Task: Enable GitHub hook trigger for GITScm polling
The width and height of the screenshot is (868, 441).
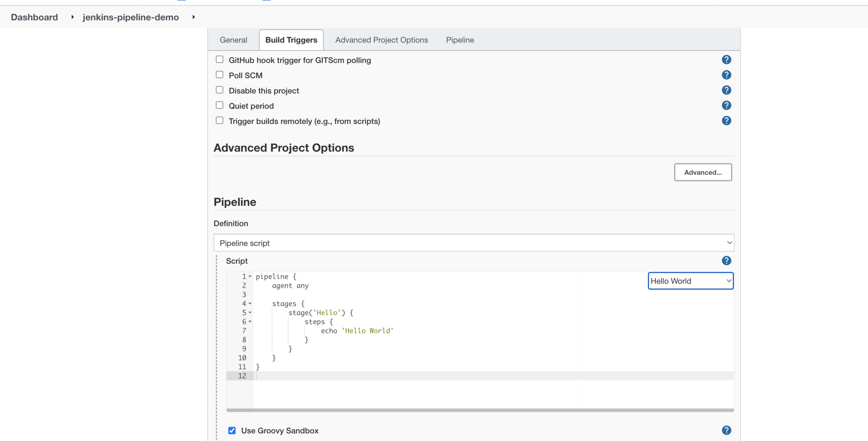Action: click(x=219, y=59)
